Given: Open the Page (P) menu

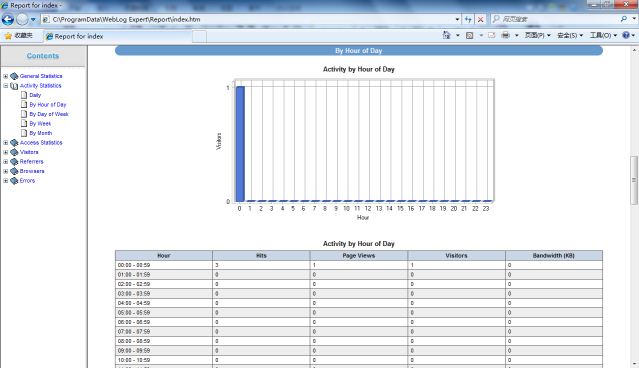Looking at the screenshot, I should pos(537,35).
